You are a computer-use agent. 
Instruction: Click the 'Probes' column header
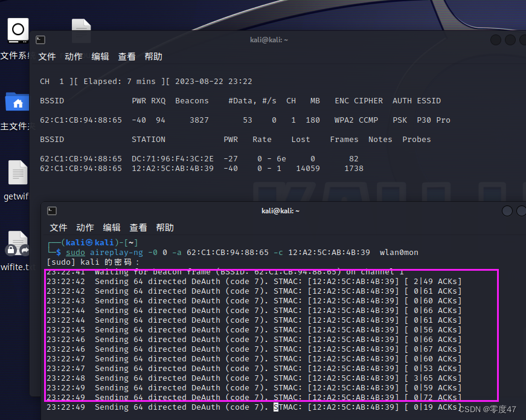pos(417,140)
